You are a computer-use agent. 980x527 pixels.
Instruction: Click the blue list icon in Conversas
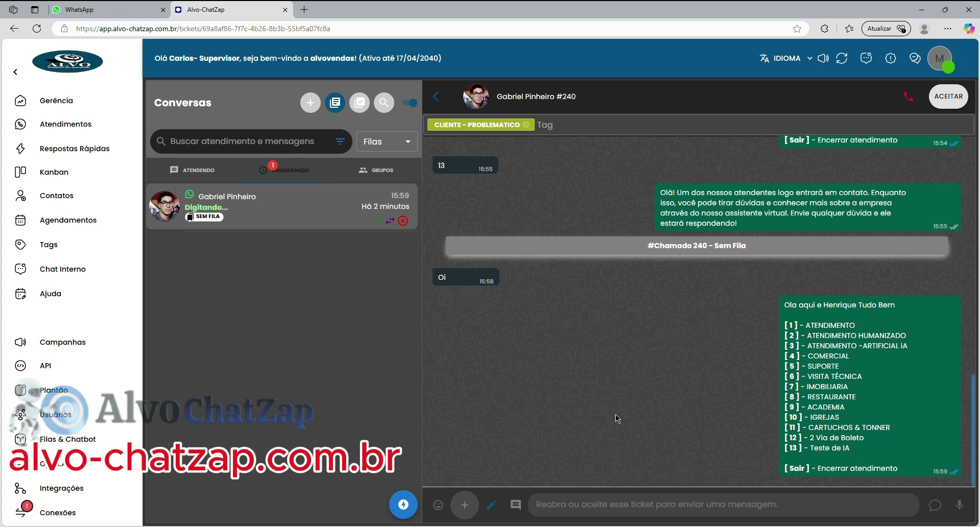(335, 103)
